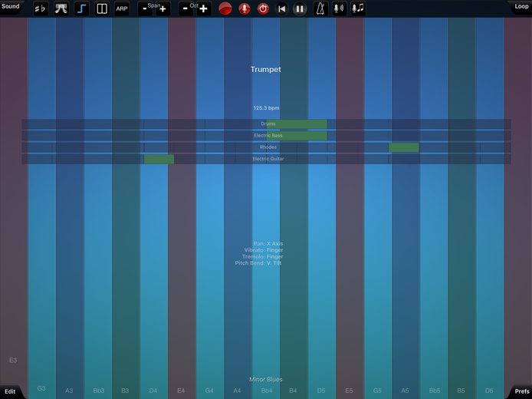The image size is (532, 399).
Task: Open the Prefs menu
Action: click(x=521, y=391)
